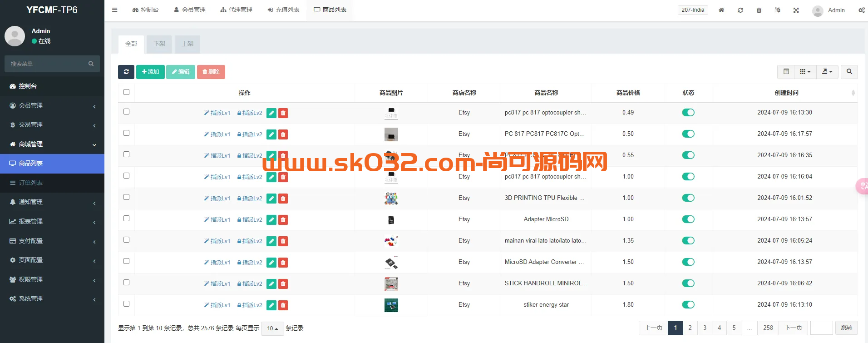The image size is (868, 343).
Task: Edit the Adapter MicroSD product row
Action: [x=271, y=220]
